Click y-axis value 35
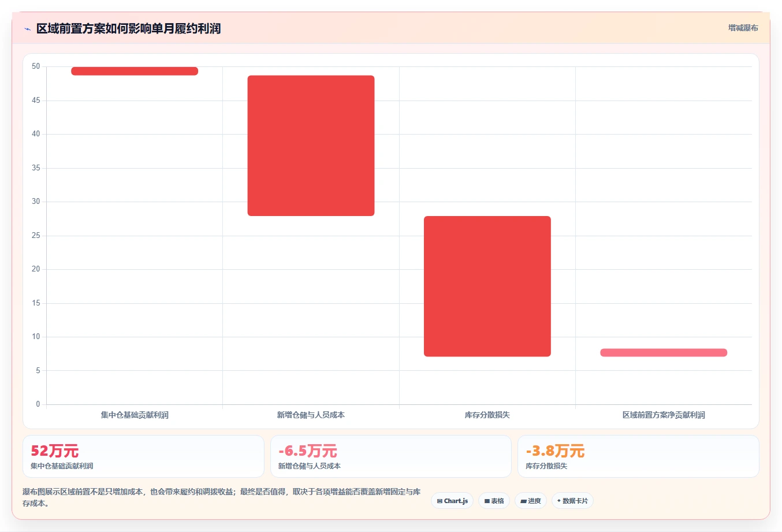The width and height of the screenshot is (782, 532). 36,168
